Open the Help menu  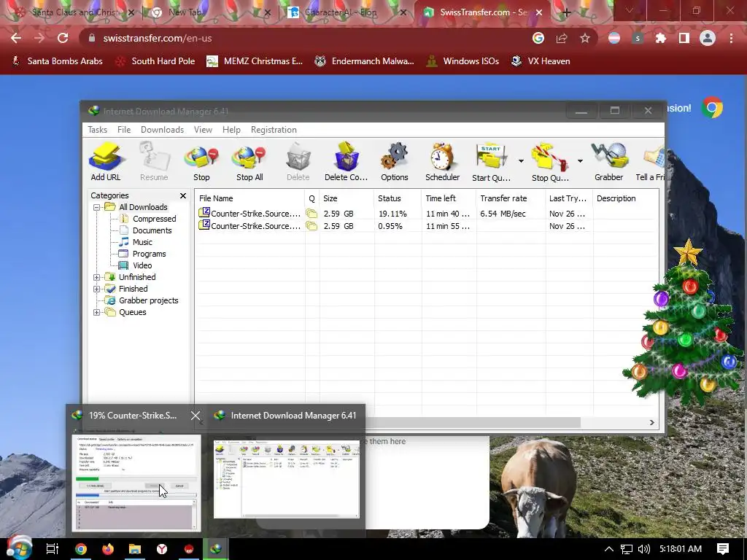[x=231, y=130]
